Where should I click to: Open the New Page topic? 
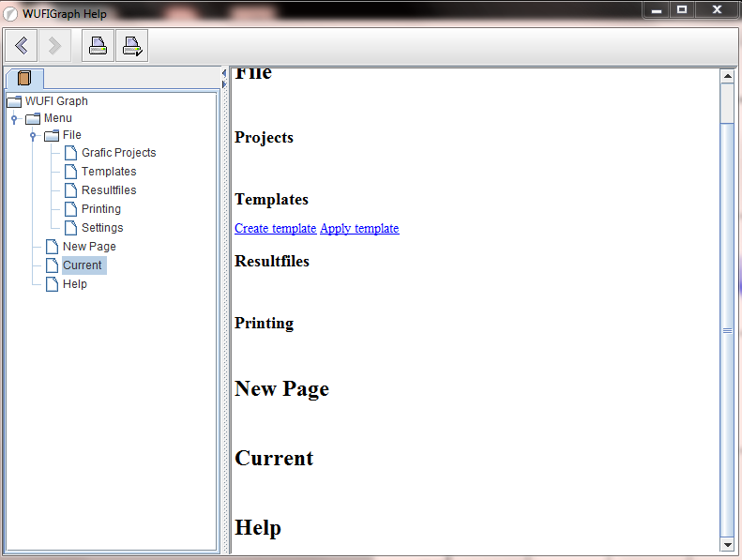pos(89,247)
